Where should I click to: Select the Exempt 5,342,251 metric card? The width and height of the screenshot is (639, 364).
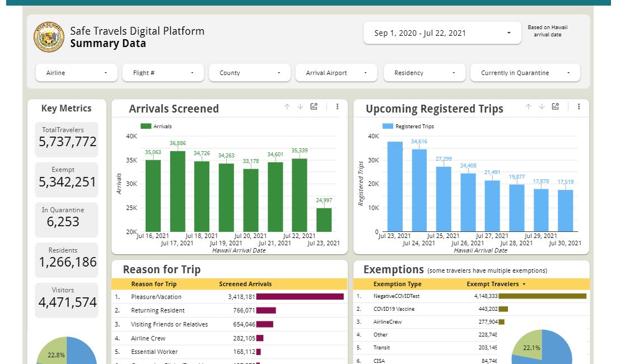pos(67,180)
